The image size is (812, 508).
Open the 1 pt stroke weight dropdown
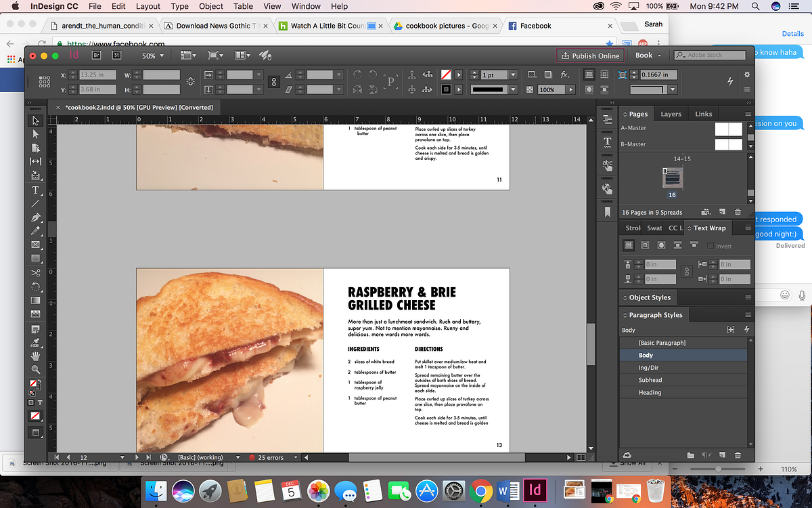tap(513, 75)
